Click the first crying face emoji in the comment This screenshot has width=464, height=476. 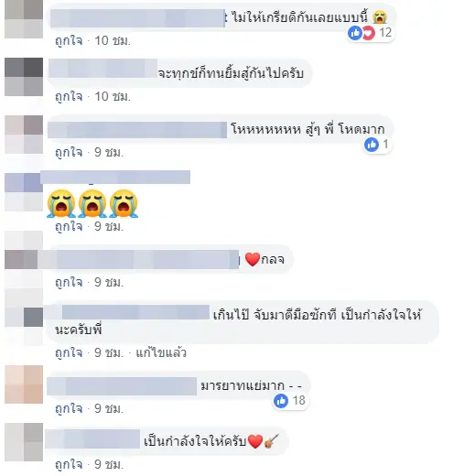click(61, 203)
